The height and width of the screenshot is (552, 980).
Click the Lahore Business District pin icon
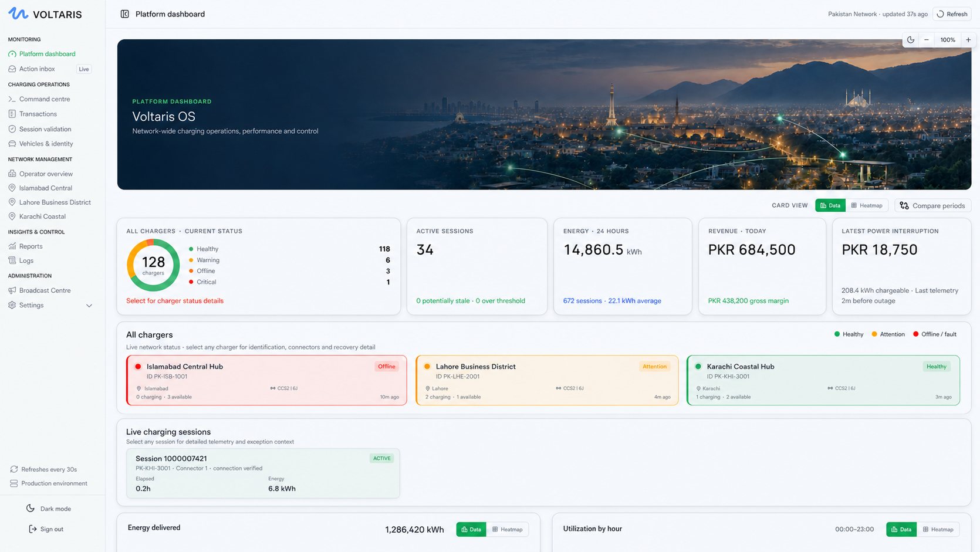[x=12, y=202]
